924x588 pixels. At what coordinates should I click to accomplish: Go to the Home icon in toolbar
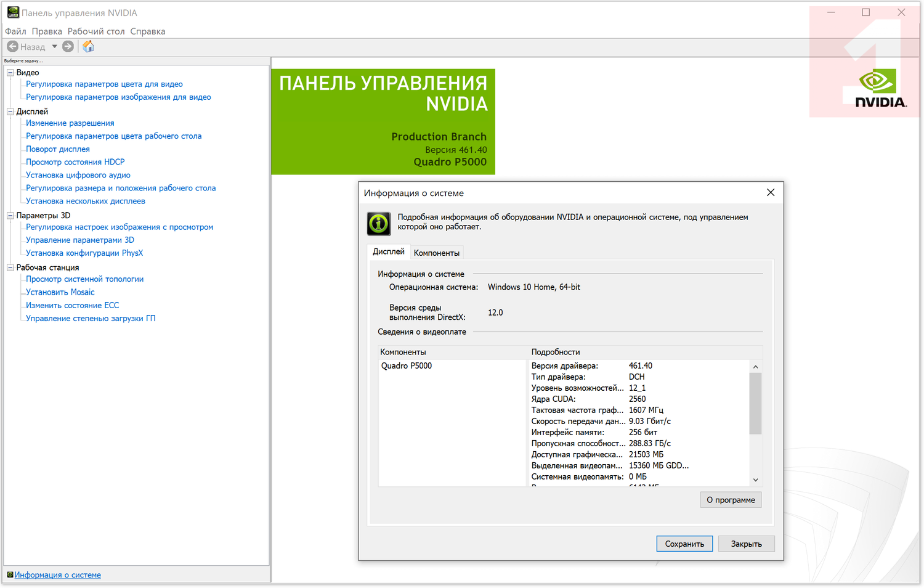(x=89, y=47)
